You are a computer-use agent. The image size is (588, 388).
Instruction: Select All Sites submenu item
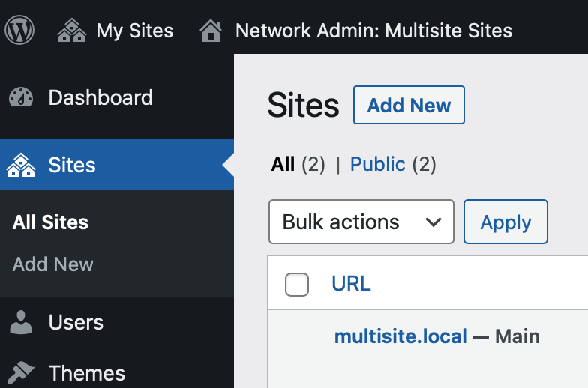pos(50,222)
